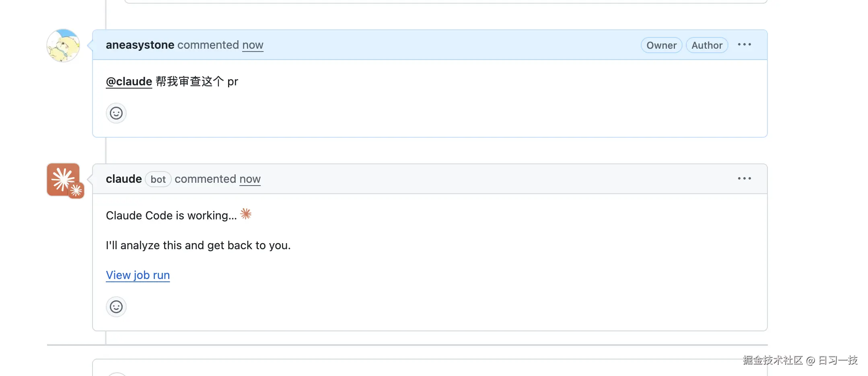Click the word "commented" in aneasystone's header
This screenshot has width=868, height=376.
coord(208,45)
